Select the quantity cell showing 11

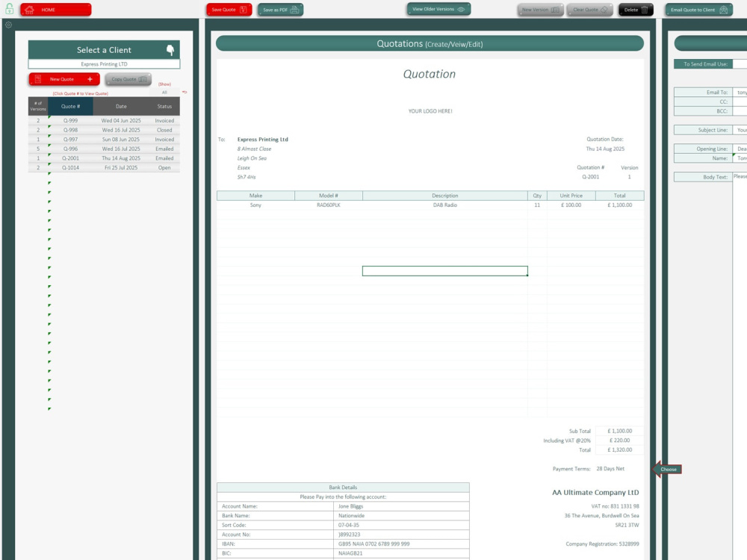coord(537,205)
